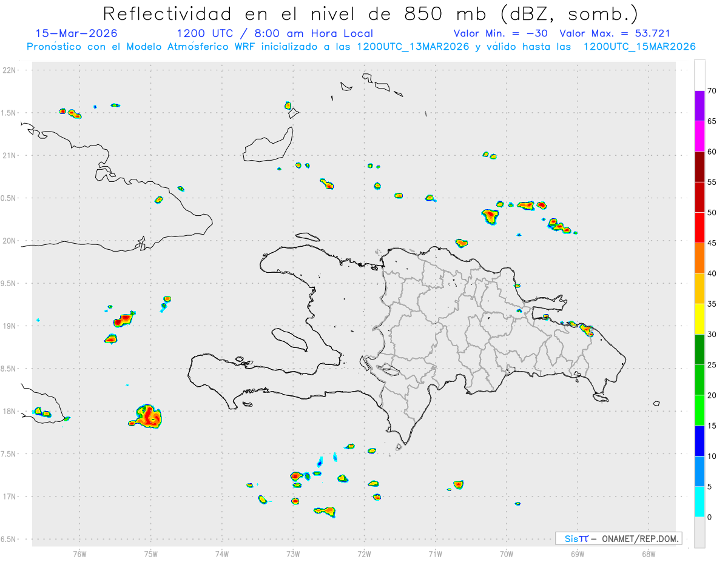The height and width of the screenshot is (562, 728).
Task: Click the "19N" latitude axis label
Action: [10, 326]
